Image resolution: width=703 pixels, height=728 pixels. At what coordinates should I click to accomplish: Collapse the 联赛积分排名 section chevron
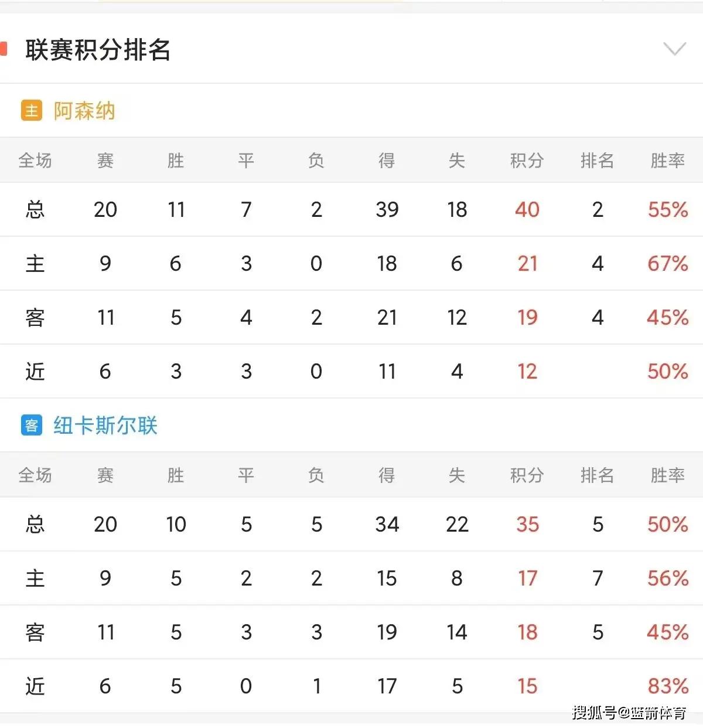click(674, 49)
